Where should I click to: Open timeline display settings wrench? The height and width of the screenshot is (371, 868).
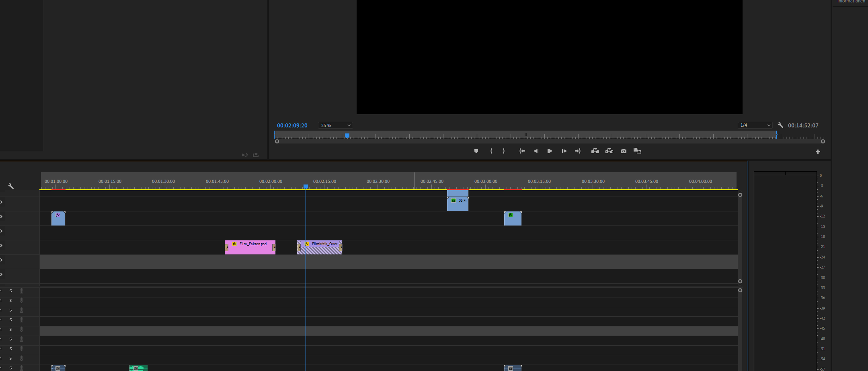point(11,186)
